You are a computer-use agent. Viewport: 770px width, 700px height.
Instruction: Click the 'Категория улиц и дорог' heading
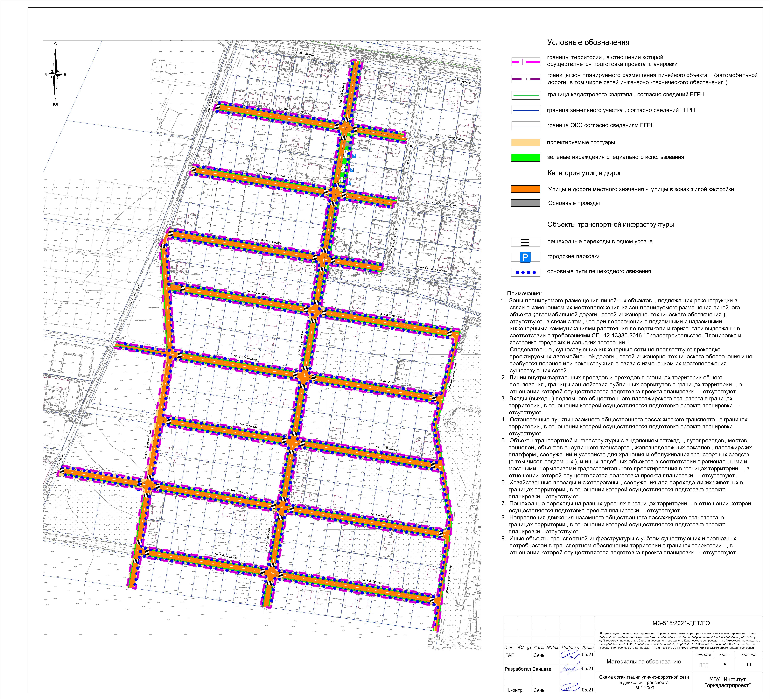tap(585, 173)
